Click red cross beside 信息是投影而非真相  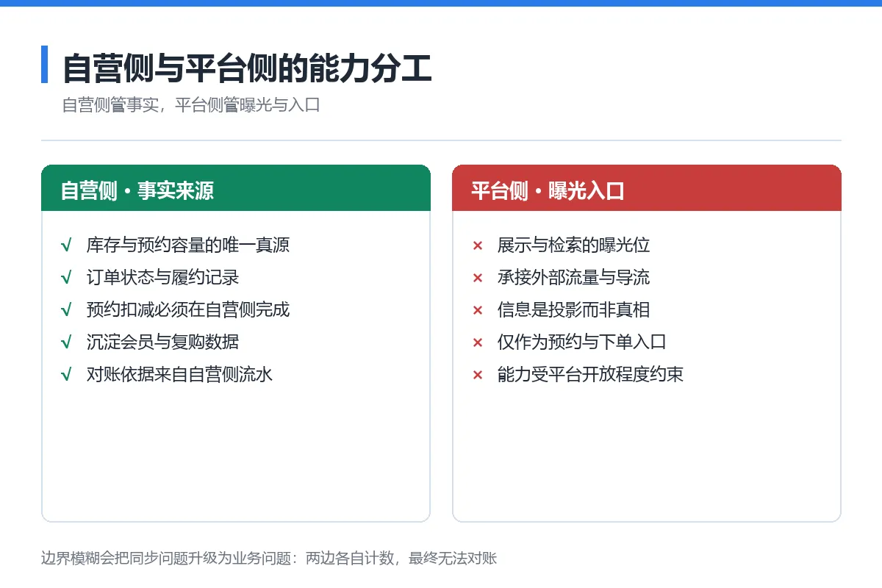[x=477, y=311]
